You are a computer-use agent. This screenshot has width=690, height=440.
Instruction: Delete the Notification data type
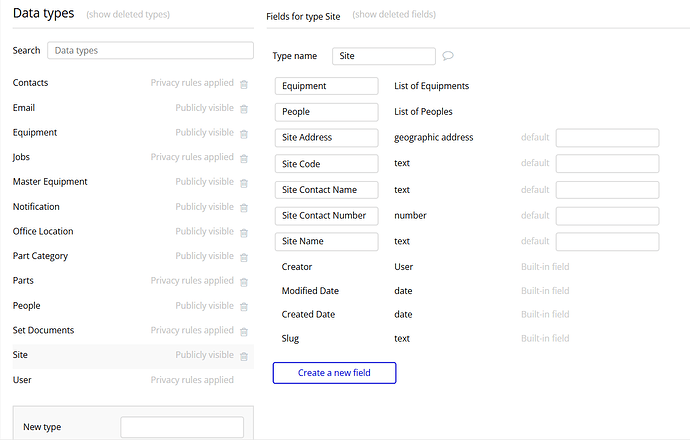tap(244, 207)
